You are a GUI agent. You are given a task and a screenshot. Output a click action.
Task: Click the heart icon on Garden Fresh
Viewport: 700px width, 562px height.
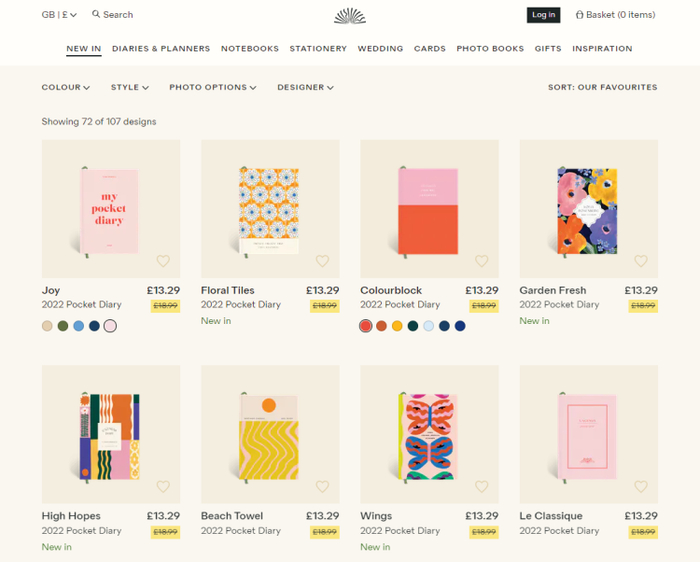pyautogui.click(x=641, y=261)
